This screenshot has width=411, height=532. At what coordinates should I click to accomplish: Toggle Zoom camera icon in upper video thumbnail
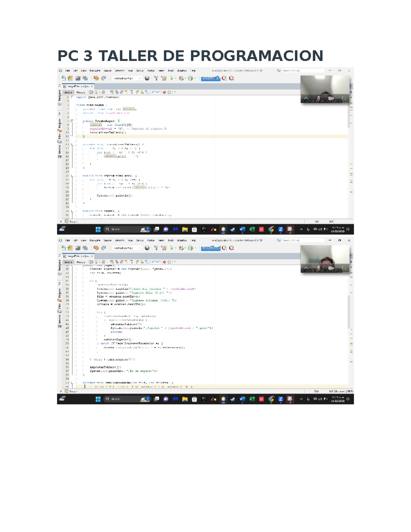331,99
